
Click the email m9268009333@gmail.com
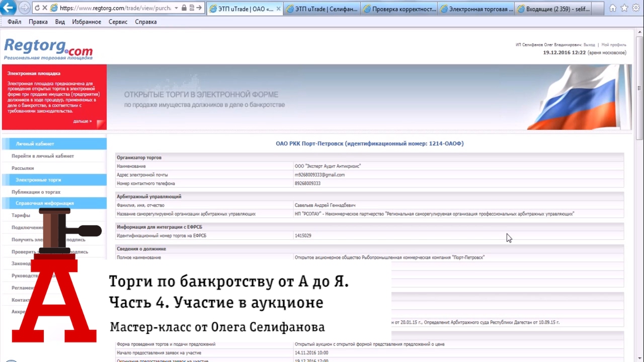pyautogui.click(x=319, y=175)
